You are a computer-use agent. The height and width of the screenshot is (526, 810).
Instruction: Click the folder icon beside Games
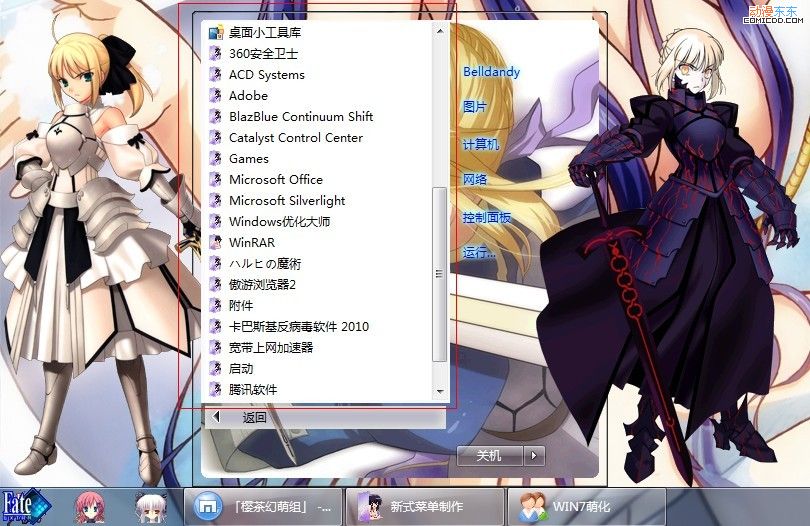coord(215,159)
